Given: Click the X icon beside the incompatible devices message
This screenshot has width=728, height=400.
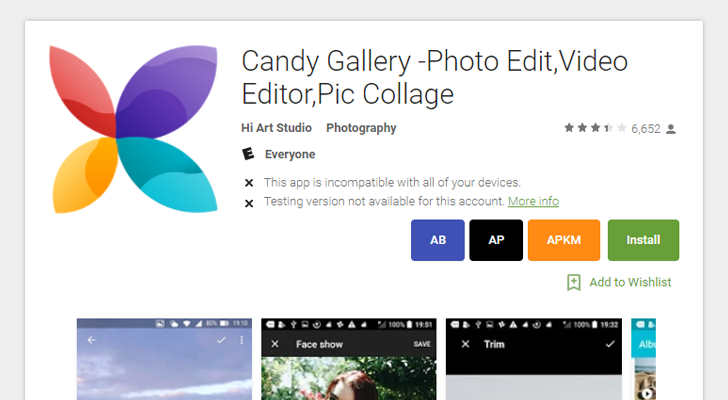Looking at the screenshot, I should click(249, 183).
